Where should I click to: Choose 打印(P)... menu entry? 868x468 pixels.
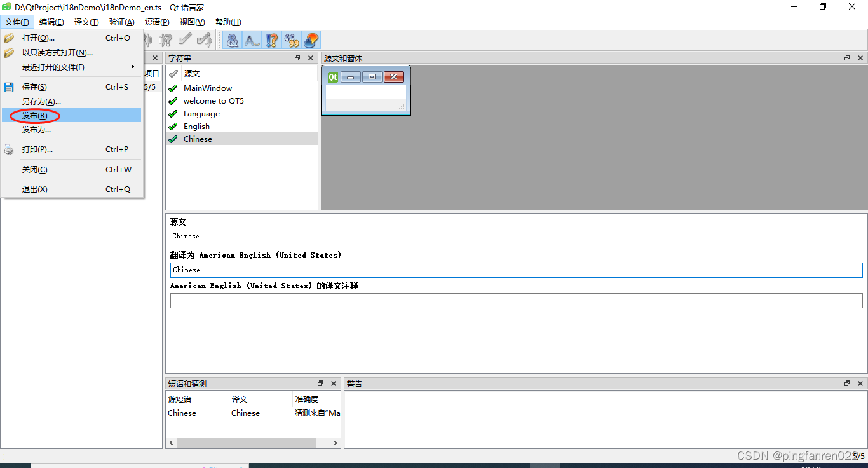pos(72,149)
